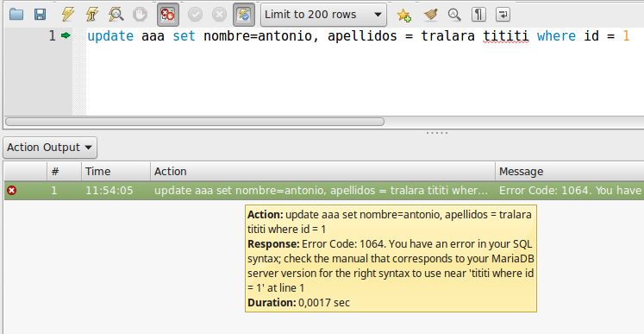644x334 pixels.
Task: Stop query execution hand icon
Action: point(140,15)
